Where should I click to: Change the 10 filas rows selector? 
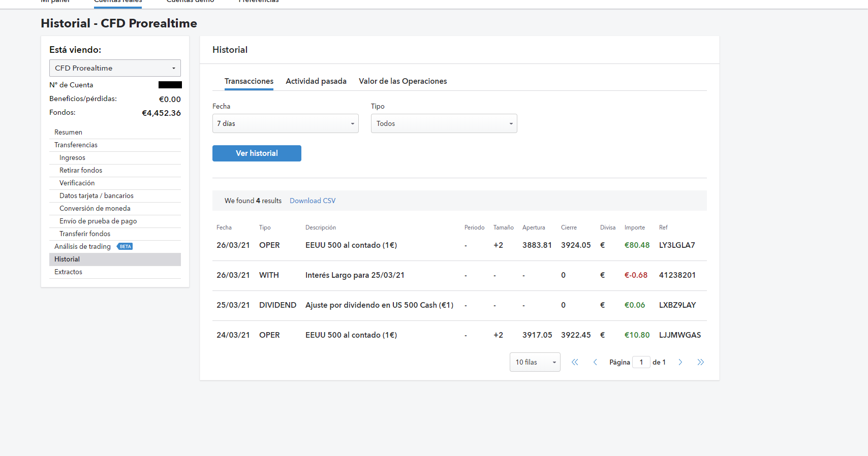coord(535,362)
